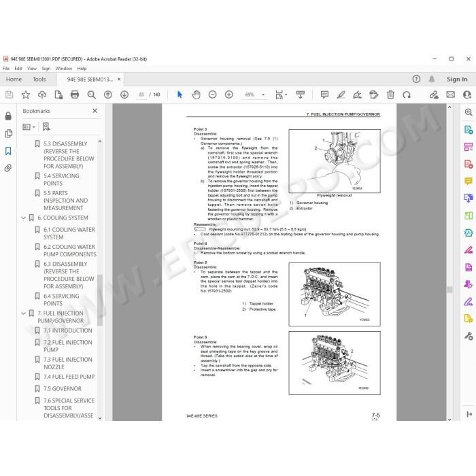476x476 pixels.
Task: Switch to the Home tab
Action: (14, 80)
